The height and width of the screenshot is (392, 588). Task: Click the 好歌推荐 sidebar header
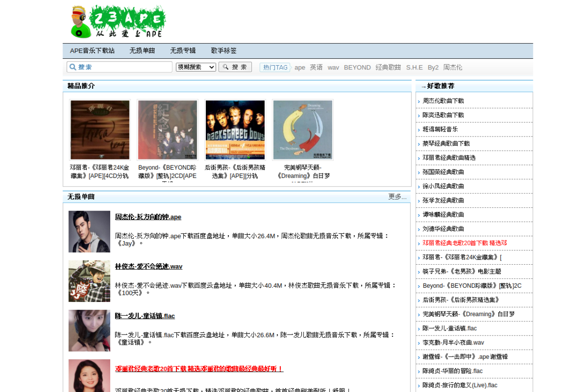[441, 86]
